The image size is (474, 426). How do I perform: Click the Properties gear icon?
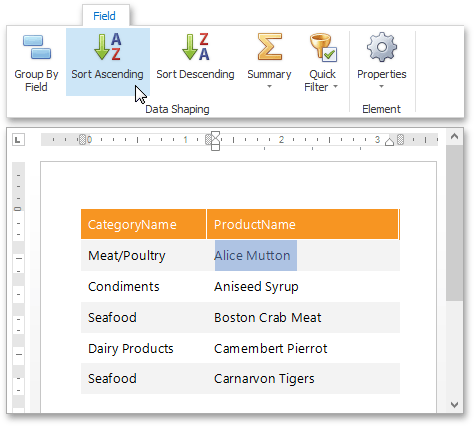pos(382,47)
